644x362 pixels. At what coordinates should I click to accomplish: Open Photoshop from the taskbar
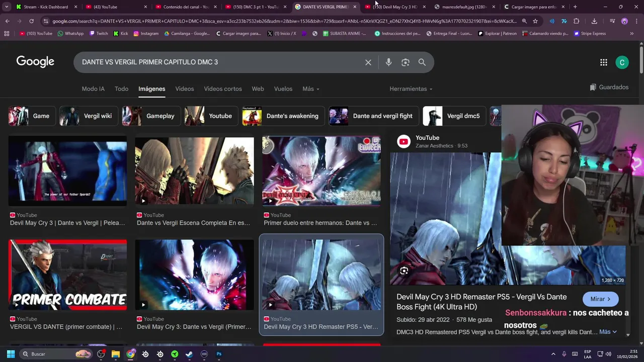pyautogui.click(x=219, y=354)
